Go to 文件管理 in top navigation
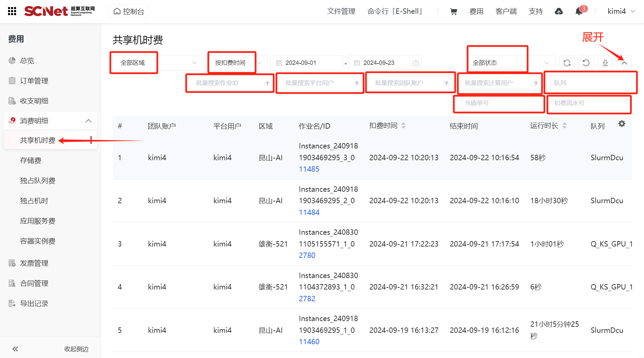The image size is (644, 358). pyautogui.click(x=341, y=11)
